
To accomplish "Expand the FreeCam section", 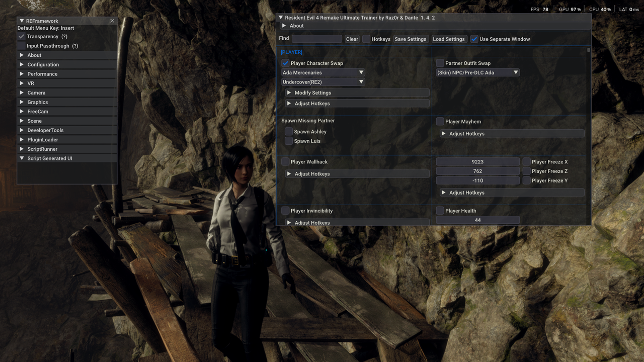I will pyautogui.click(x=67, y=112).
